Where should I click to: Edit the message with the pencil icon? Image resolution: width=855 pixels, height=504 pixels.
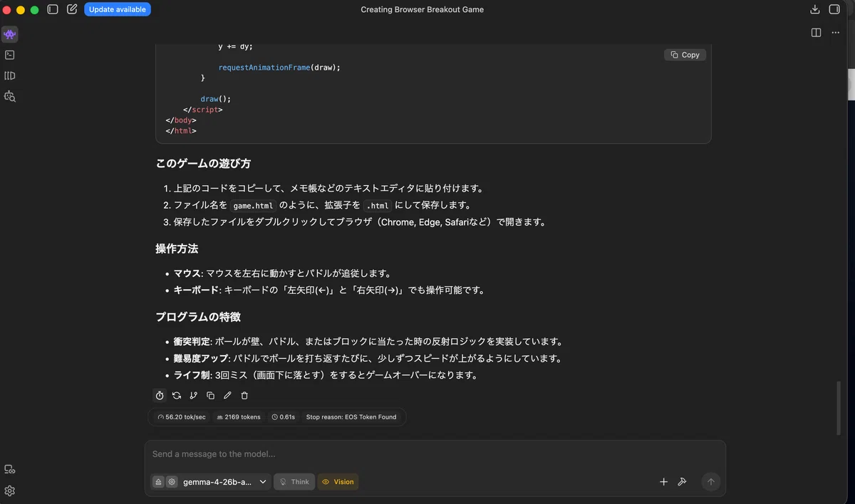tap(227, 395)
